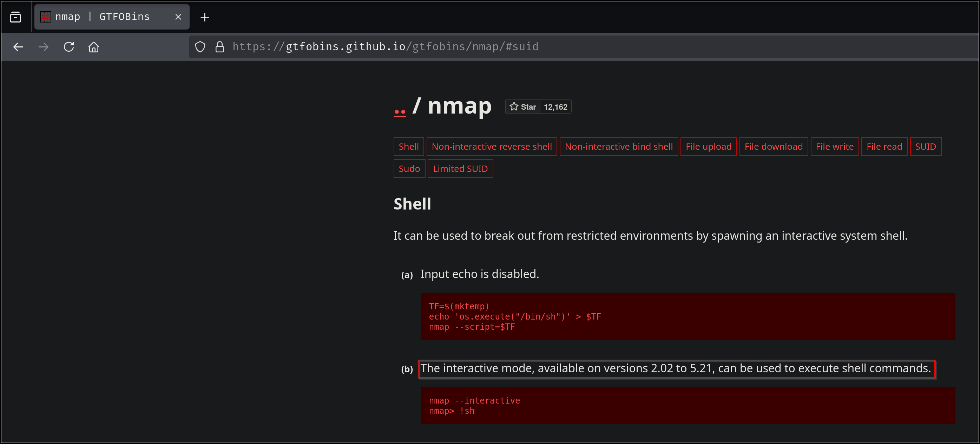This screenshot has height=444, width=980.
Task: Jump to the Limited SUID section
Action: [x=460, y=169]
